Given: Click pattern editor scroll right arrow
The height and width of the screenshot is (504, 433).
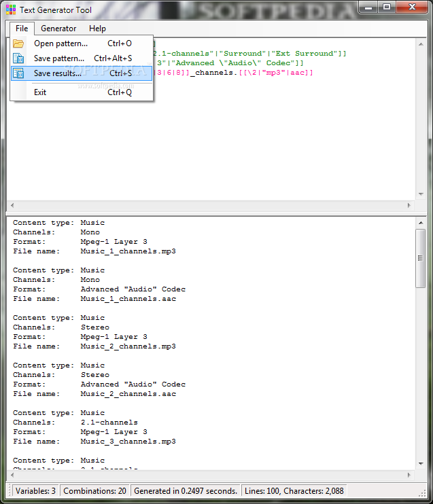Looking at the screenshot, I should click(409, 205).
